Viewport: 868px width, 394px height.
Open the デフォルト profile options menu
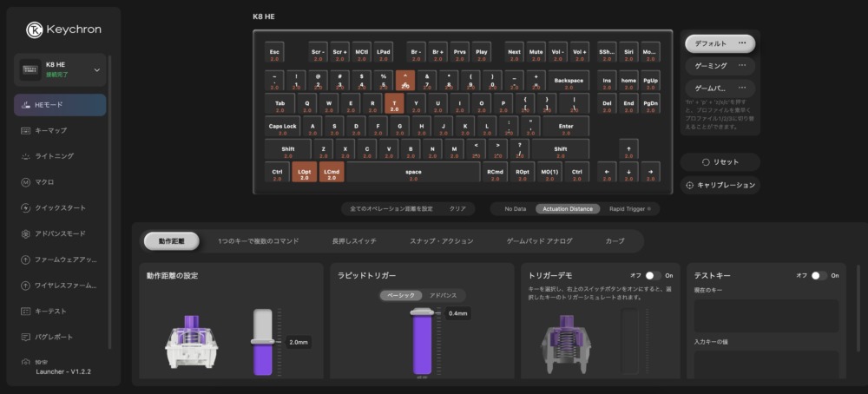point(742,43)
